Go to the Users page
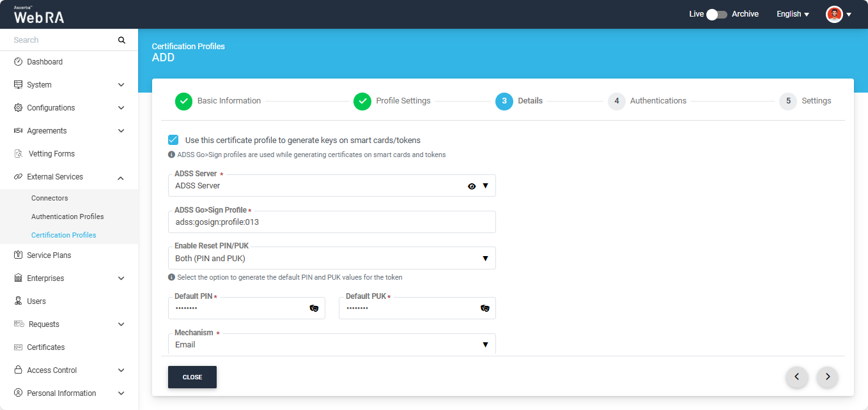This screenshot has width=868, height=410. click(x=36, y=301)
